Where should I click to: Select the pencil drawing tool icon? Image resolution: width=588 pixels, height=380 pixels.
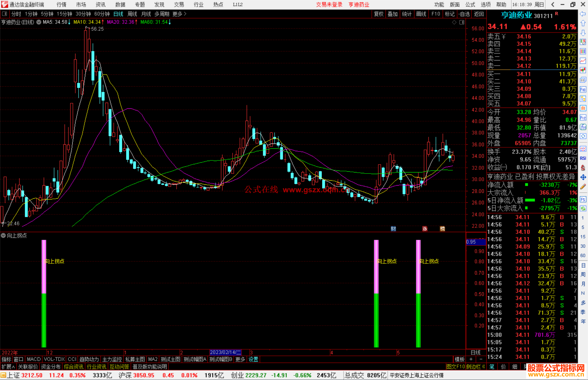coord(583,187)
